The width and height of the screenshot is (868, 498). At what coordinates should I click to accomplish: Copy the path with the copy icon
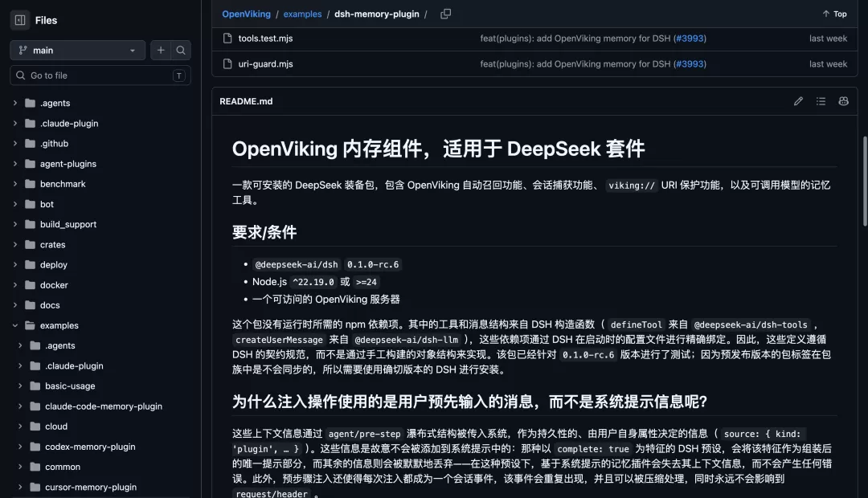(x=445, y=14)
